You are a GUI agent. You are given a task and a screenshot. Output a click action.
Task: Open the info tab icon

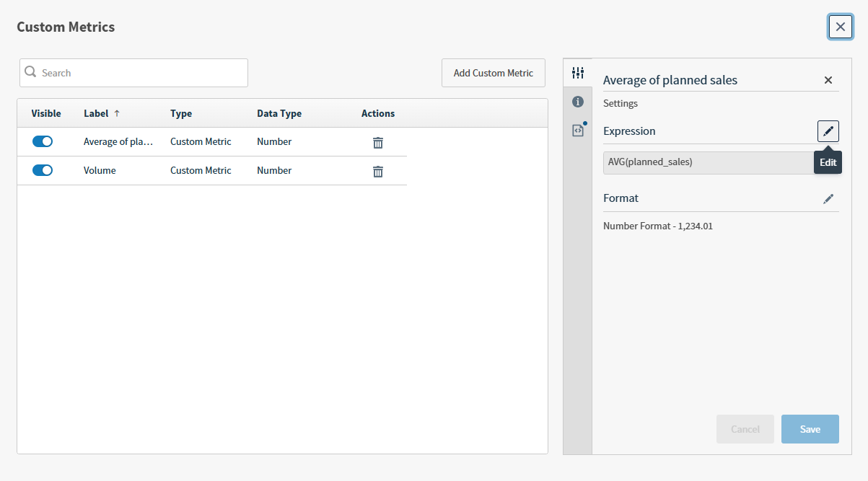click(x=577, y=102)
